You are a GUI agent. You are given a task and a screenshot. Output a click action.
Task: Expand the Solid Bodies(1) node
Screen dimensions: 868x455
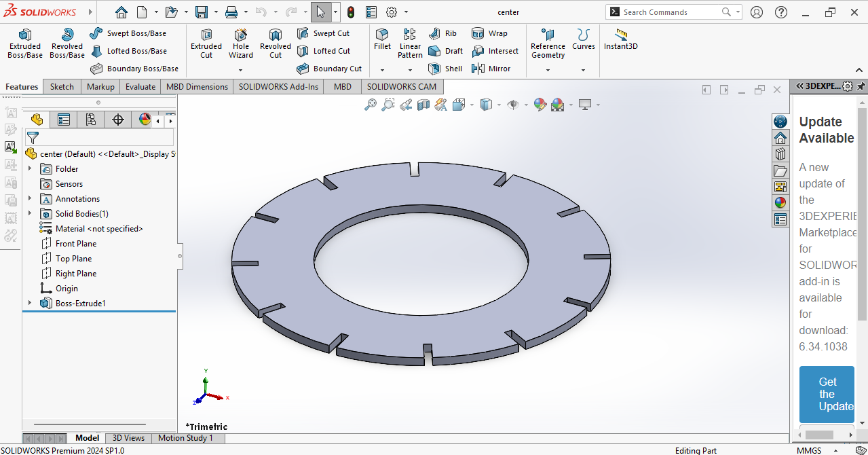coord(30,213)
